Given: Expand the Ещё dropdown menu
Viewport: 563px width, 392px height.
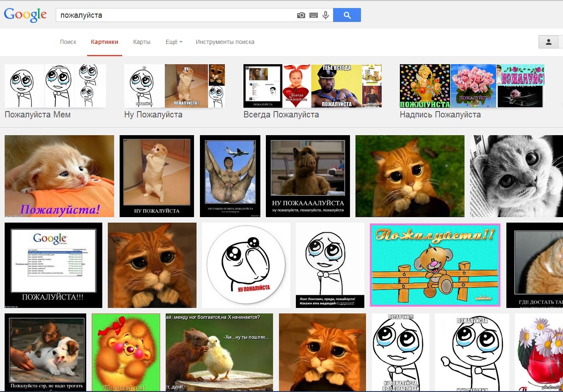Looking at the screenshot, I should pyautogui.click(x=174, y=42).
